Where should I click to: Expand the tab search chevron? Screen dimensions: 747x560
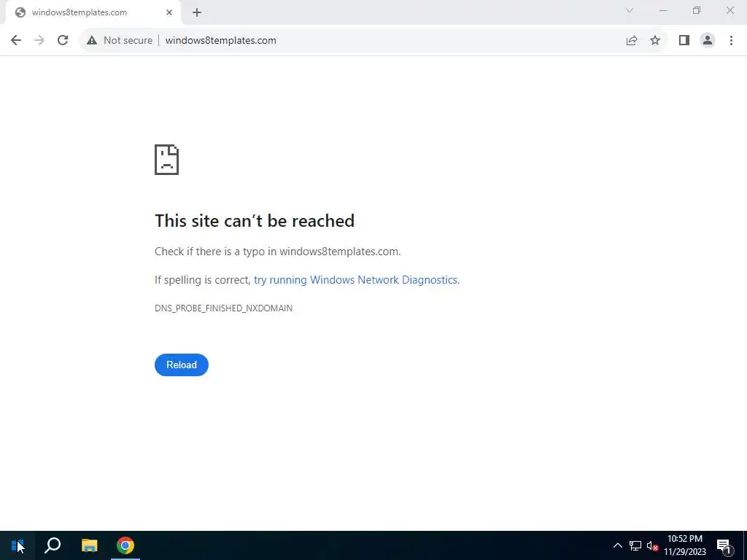point(630,10)
